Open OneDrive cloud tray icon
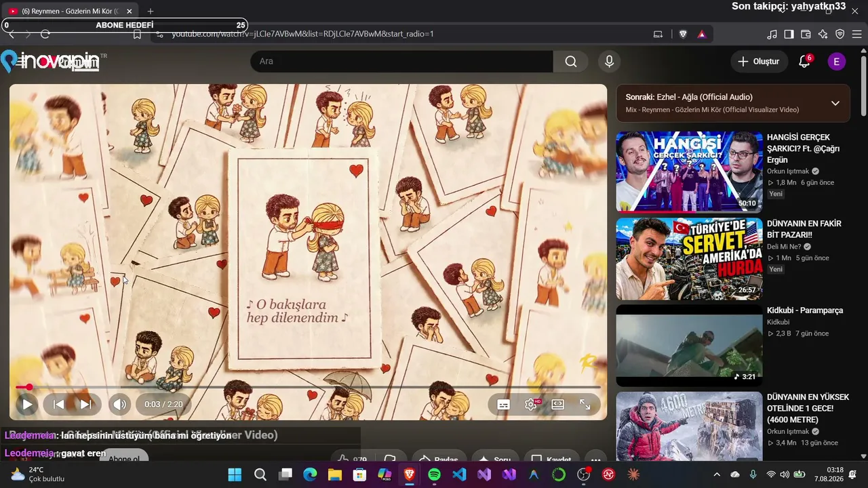 pyautogui.click(x=735, y=474)
